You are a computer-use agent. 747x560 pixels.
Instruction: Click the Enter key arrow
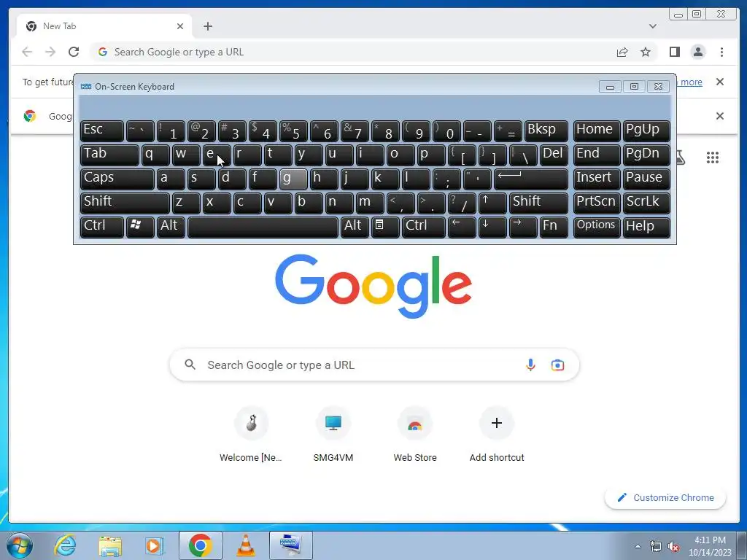coord(531,179)
